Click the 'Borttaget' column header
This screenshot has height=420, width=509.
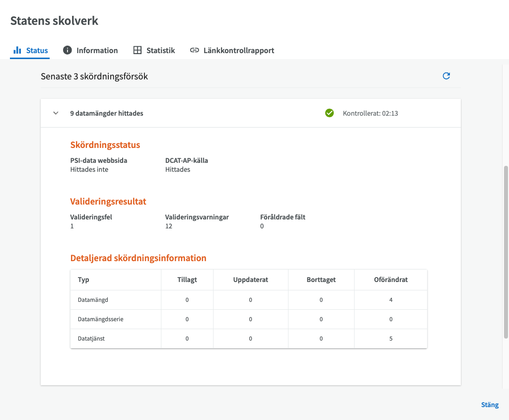click(x=321, y=280)
